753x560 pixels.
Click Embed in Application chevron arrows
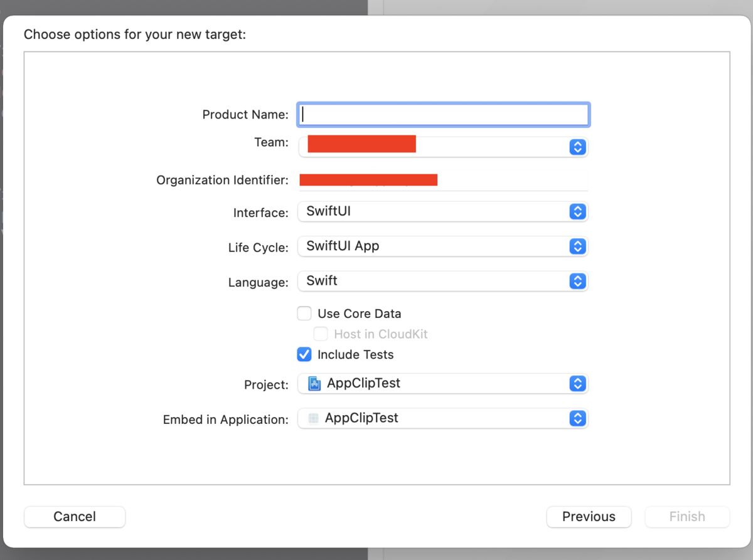coord(577,418)
